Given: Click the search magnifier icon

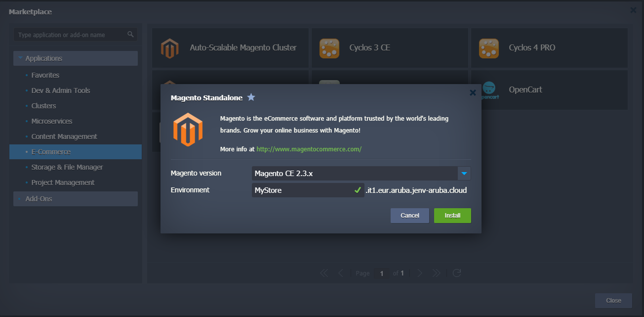Looking at the screenshot, I should (x=130, y=35).
